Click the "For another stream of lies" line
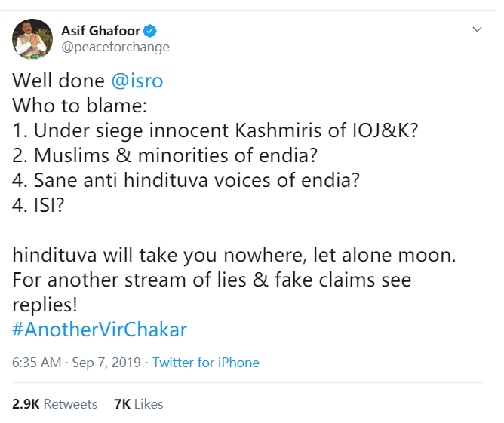The width and height of the screenshot is (504, 423). coord(210,280)
